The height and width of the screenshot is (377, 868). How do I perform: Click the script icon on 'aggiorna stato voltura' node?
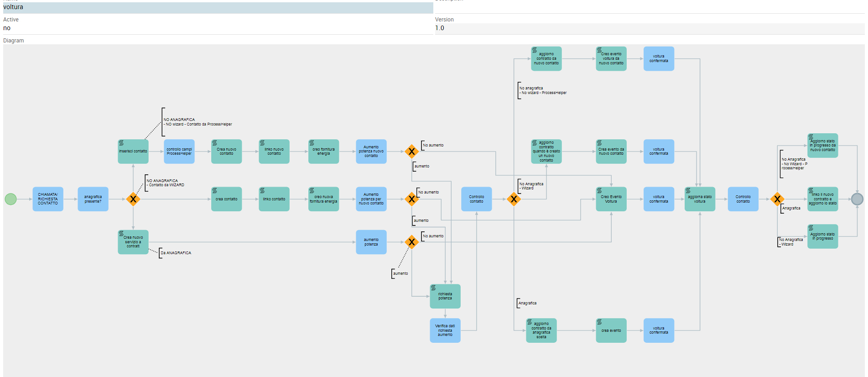pyautogui.click(x=688, y=190)
